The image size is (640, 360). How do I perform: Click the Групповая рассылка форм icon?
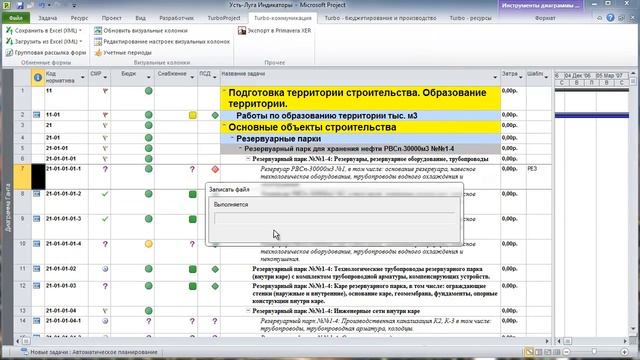click(9, 53)
